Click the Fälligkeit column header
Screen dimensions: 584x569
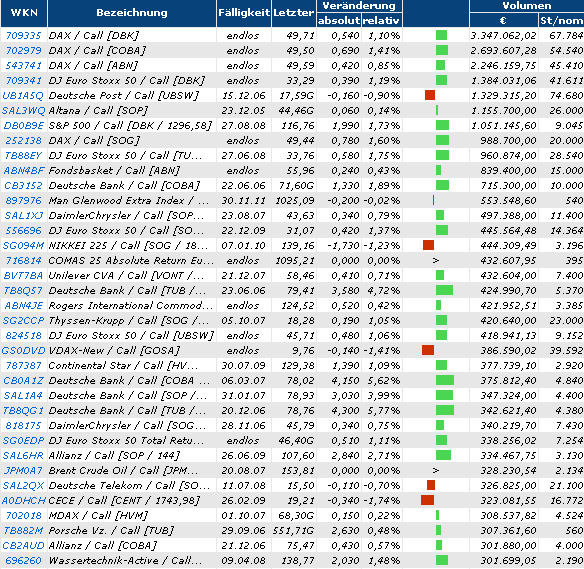244,13
